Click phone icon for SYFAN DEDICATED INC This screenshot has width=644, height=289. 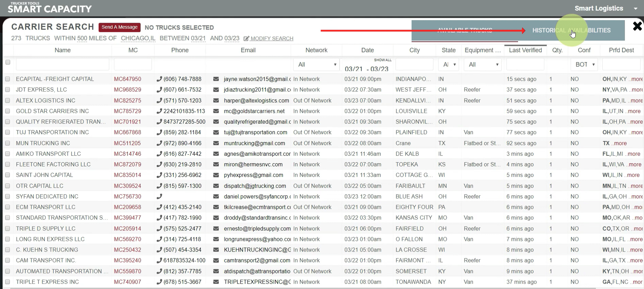159,196
